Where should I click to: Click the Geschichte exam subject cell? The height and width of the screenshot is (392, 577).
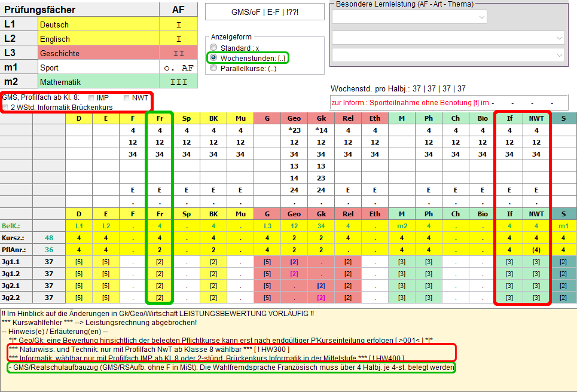[98, 53]
